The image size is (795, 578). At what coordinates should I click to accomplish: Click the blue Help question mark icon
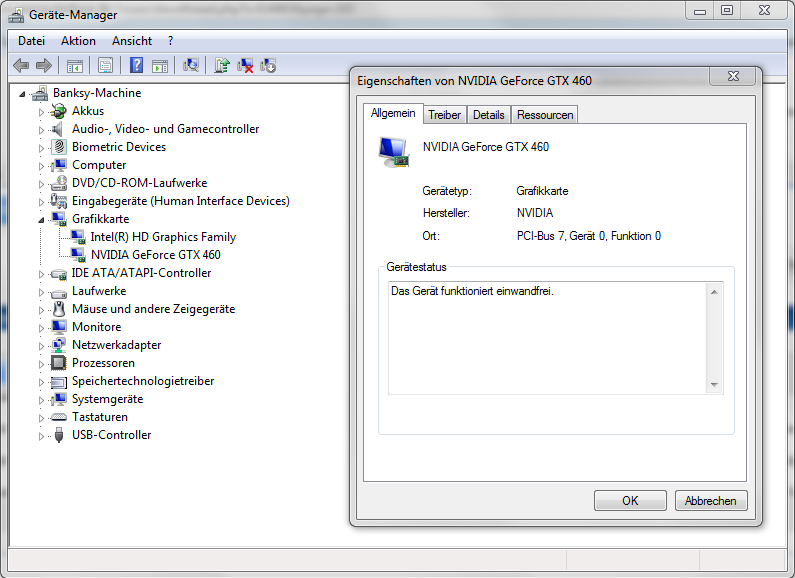[x=136, y=65]
